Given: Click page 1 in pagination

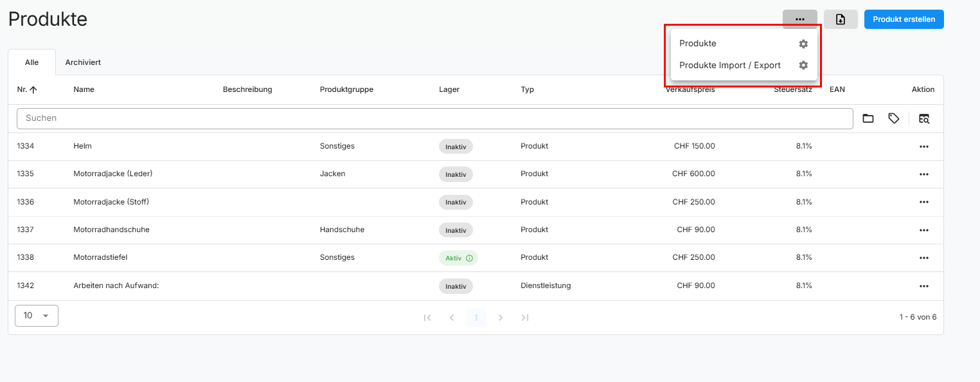Looking at the screenshot, I should pyautogui.click(x=476, y=318).
